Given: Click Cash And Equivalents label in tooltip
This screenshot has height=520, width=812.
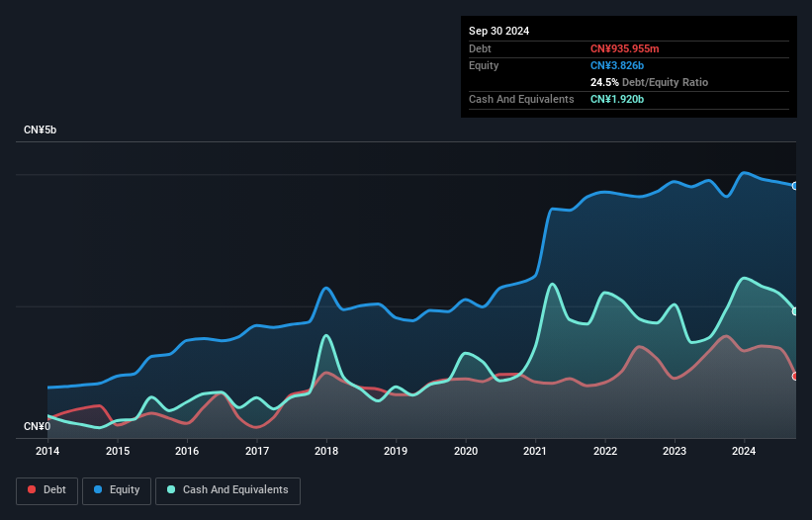Looking at the screenshot, I should click(x=521, y=99).
